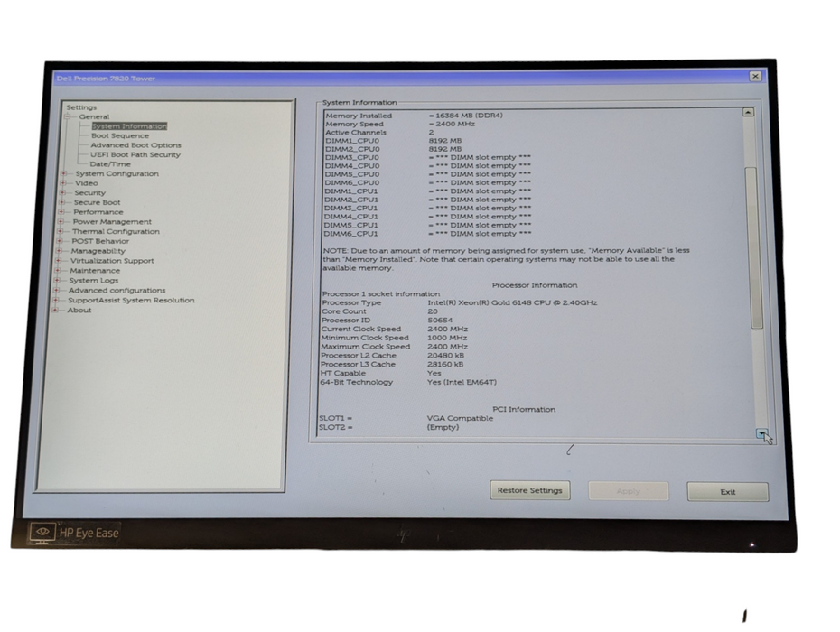
Task: Click the System Information scrollbar thumb
Action: tap(752, 247)
